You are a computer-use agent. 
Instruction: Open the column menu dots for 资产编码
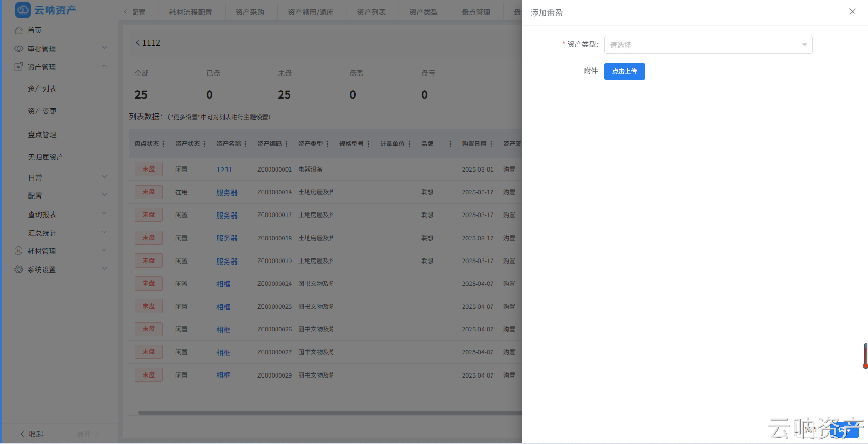pos(286,144)
